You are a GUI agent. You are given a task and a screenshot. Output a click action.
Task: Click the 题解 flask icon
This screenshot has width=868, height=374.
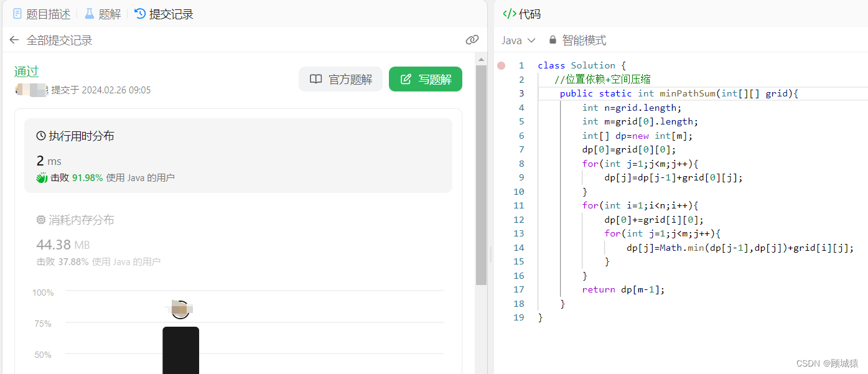tap(90, 14)
